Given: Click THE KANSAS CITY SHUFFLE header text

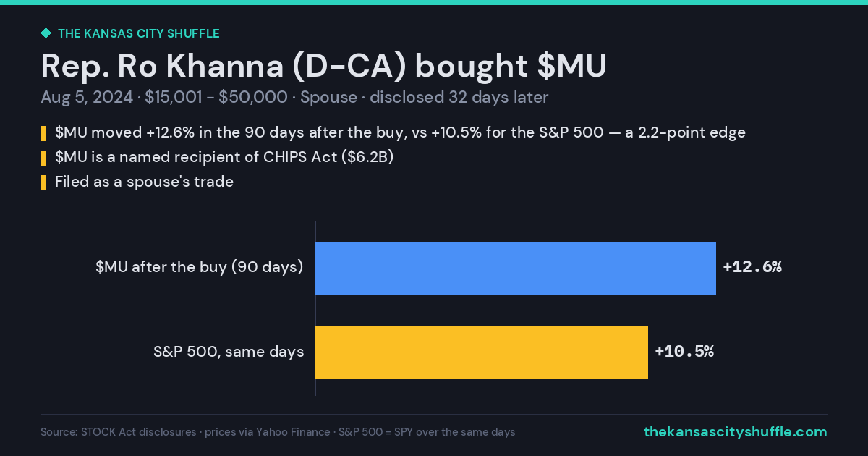Looking at the screenshot, I should pos(138,33).
